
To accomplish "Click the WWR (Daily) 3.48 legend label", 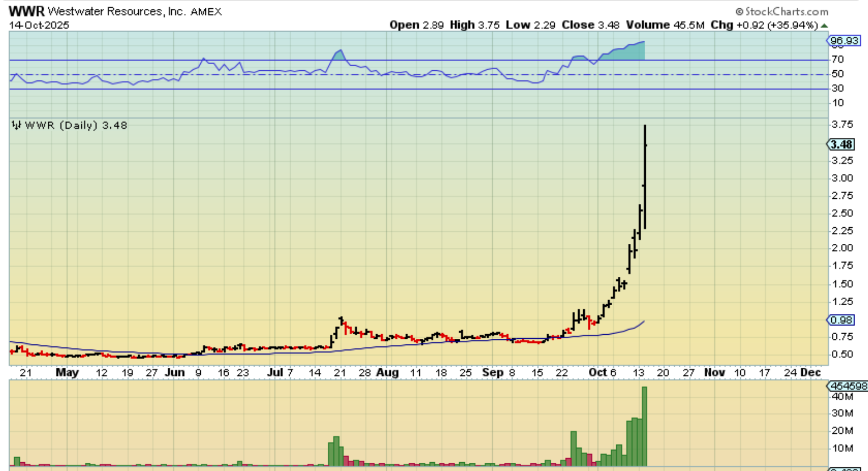I will (x=76, y=125).
